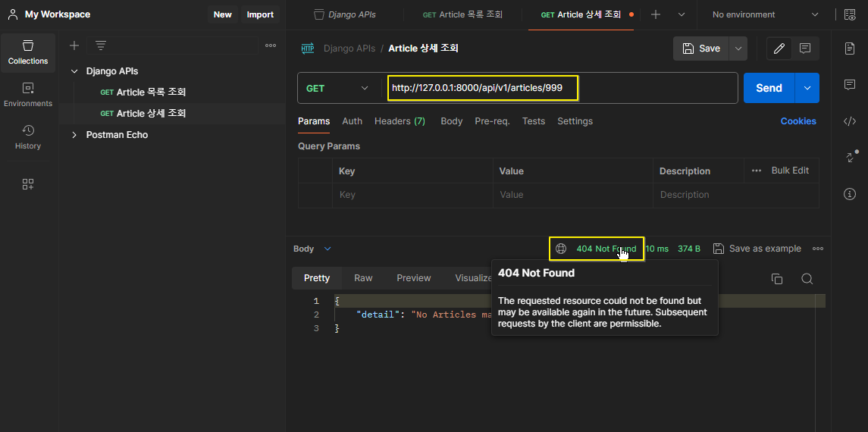
Task: Open the Environments sidebar panel
Action: pyautogui.click(x=28, y=95)
